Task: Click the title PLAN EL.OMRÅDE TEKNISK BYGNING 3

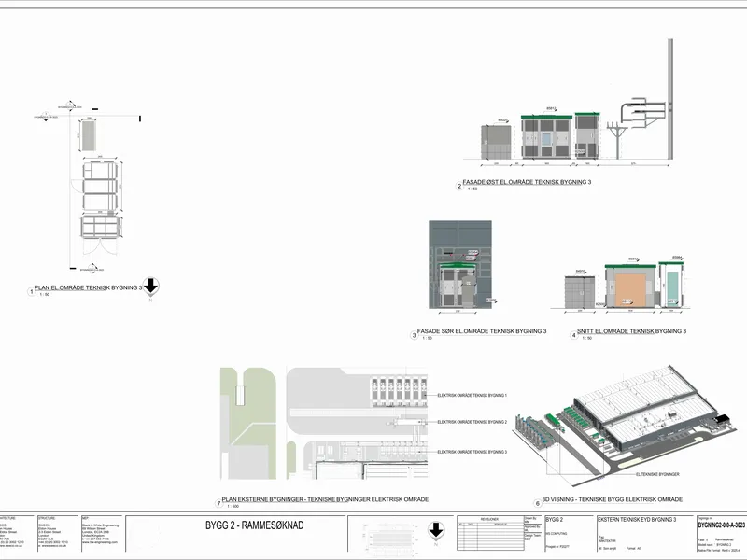Action: tap(88, 287)
